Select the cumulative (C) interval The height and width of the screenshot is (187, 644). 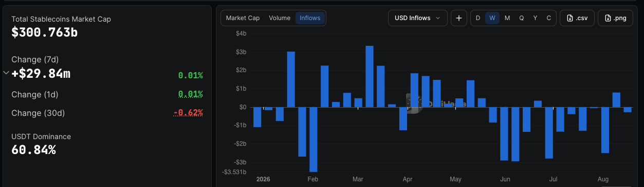pos(549,18)
